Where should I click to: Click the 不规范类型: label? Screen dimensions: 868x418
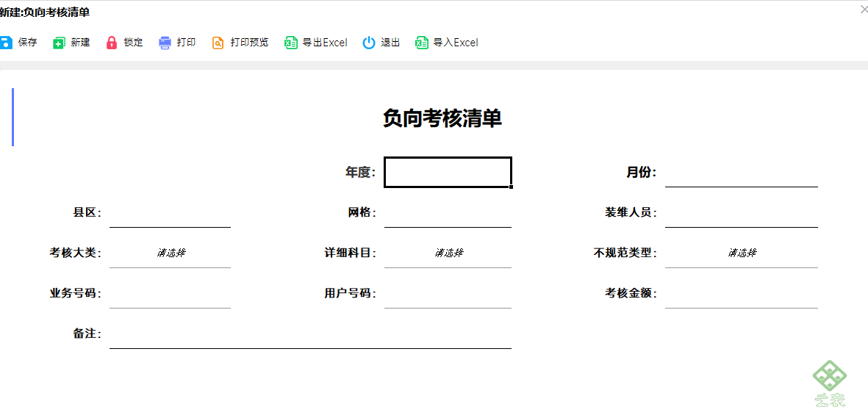pos(625,253)
